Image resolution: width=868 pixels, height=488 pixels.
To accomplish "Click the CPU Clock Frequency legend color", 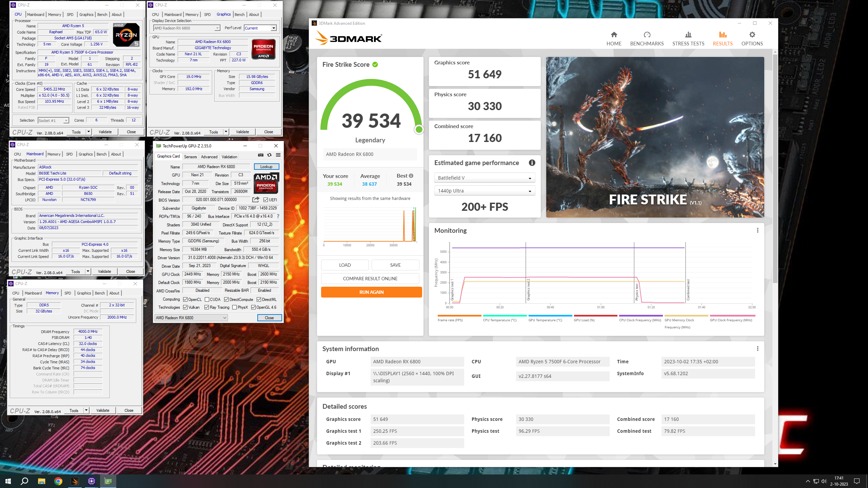I will click(641, 316).
